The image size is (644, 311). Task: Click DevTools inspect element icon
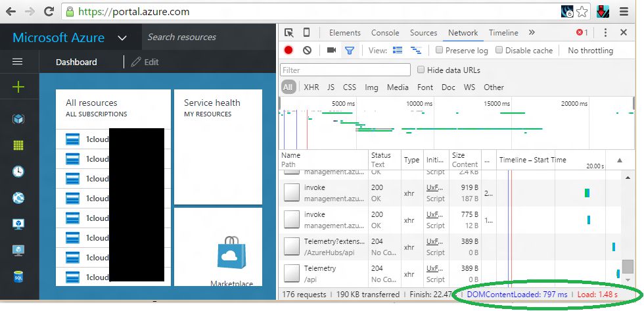[288, 33]
